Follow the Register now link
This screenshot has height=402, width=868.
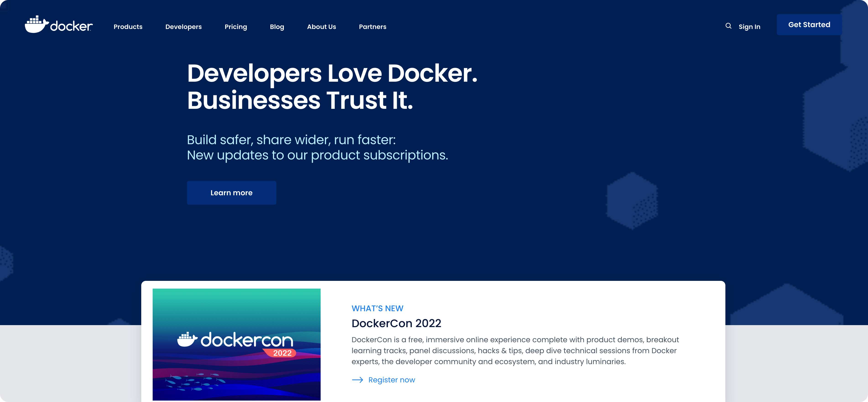391,380
